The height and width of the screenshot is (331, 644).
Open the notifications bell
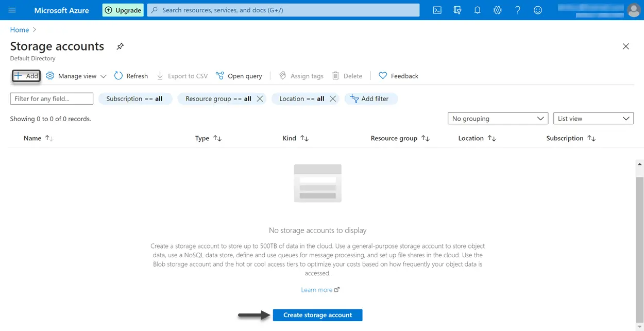pos(477,10)
